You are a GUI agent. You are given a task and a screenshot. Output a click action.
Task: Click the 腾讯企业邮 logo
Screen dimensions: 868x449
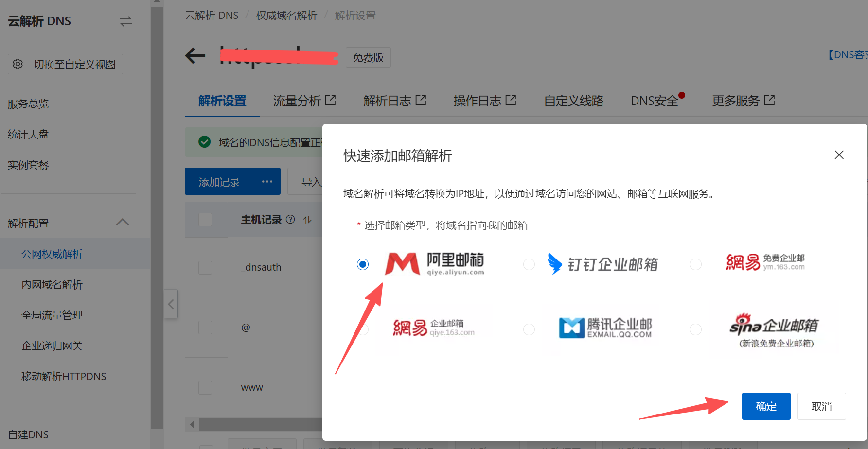point(605,328)
